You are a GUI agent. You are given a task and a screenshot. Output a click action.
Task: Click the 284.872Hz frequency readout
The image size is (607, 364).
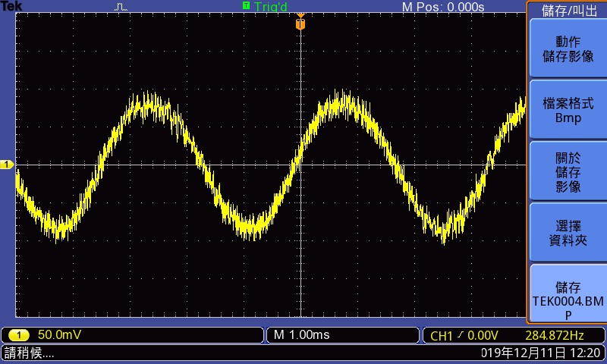click(x=555, y=335)
